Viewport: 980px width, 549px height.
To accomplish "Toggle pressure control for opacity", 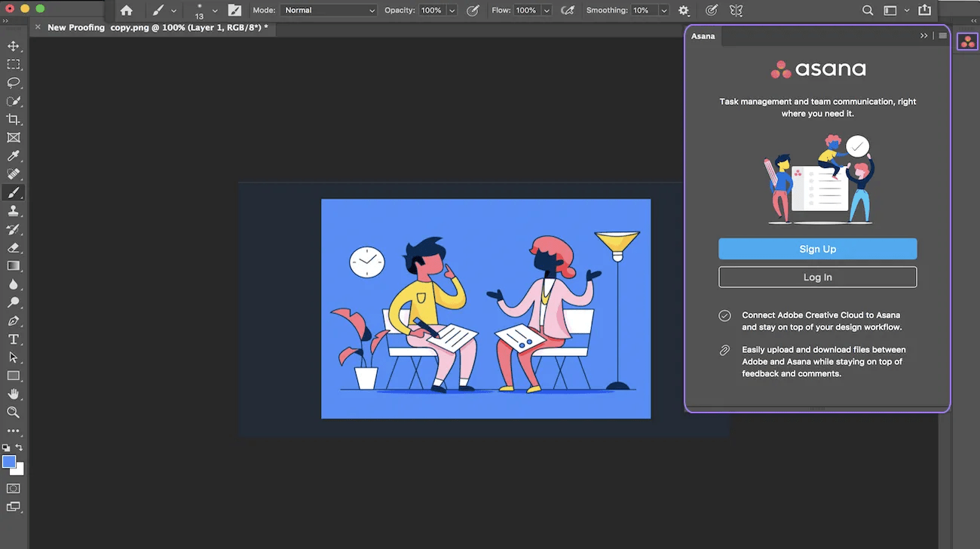I will pos(473,11).
